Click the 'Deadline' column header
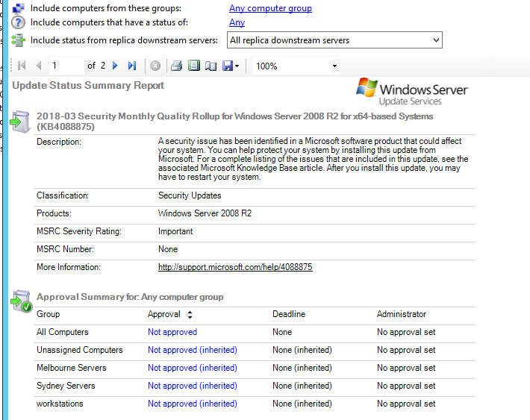The image size is (530, 420). click(x=289, y=314)
